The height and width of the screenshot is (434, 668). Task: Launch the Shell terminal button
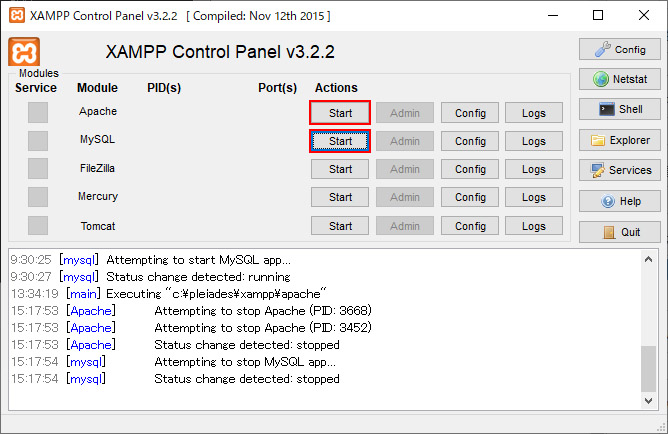(619, 109)
